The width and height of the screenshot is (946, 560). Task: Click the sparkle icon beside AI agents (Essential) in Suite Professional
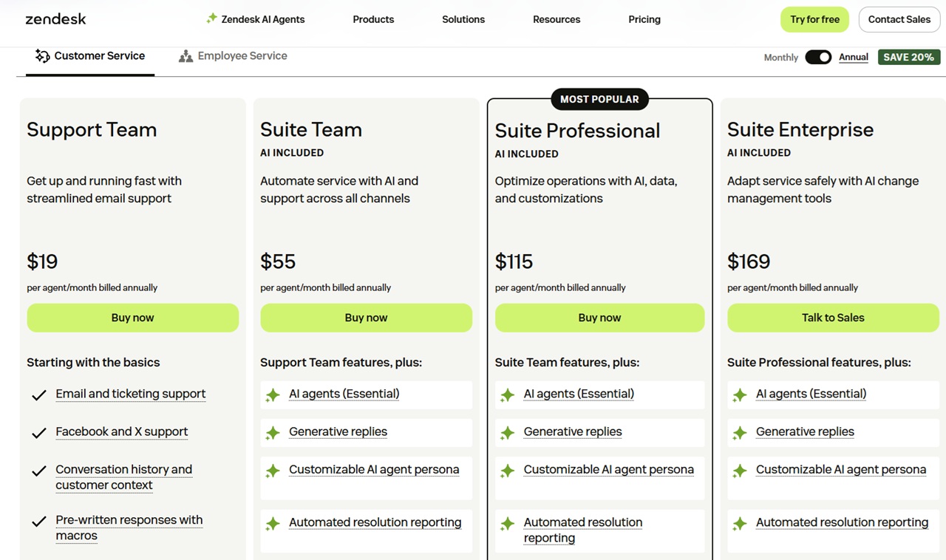(x=506, y=395)
